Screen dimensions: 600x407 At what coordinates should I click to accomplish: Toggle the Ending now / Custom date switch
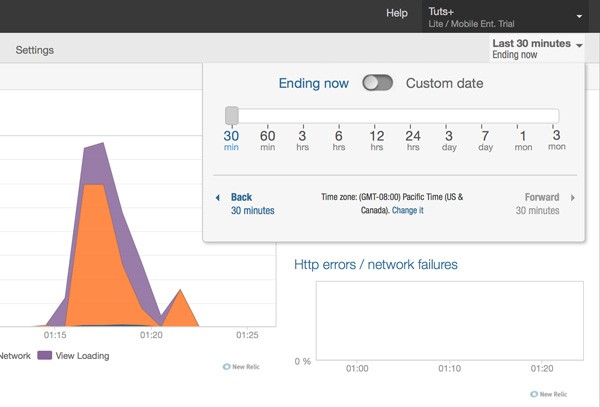377,83
